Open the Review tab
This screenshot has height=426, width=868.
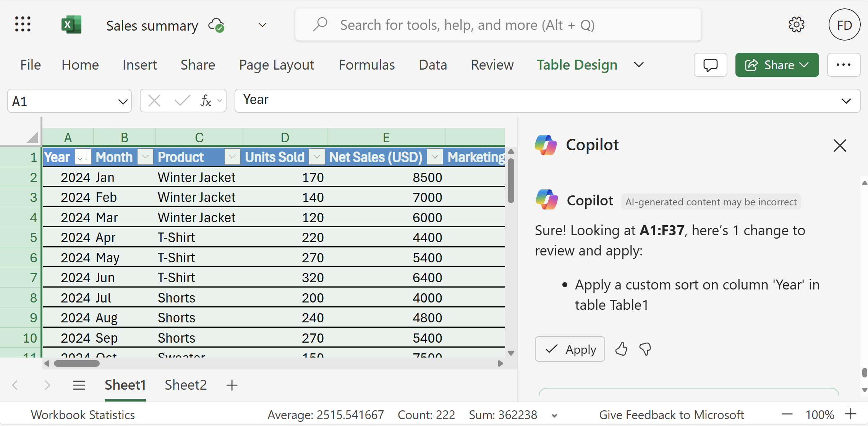[x=492, y=65]
